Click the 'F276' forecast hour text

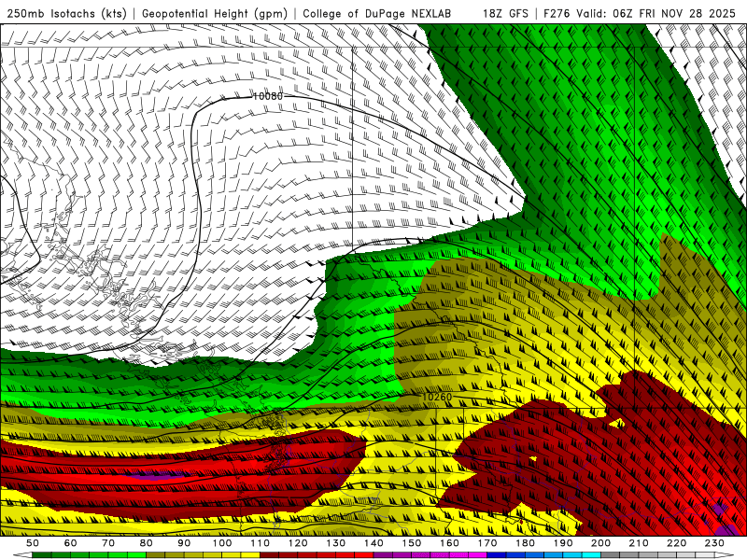click(x=557, y=13)
